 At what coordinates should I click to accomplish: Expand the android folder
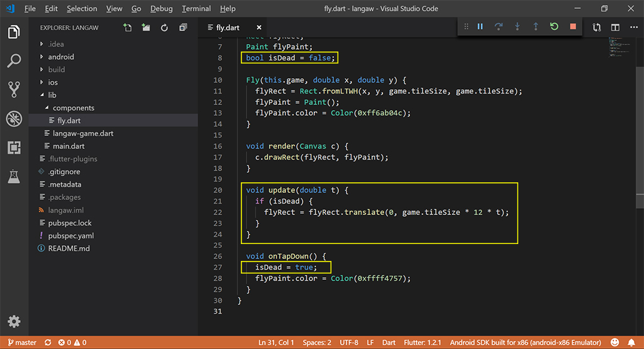click(x=60, y=57)
